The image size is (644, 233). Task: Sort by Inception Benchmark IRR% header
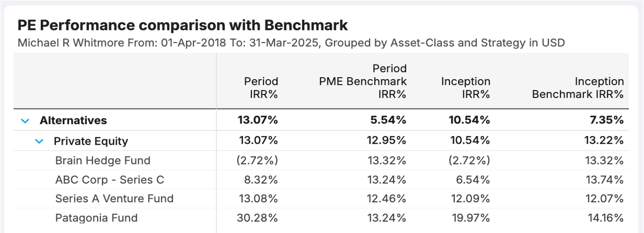[x=578, y=87]
